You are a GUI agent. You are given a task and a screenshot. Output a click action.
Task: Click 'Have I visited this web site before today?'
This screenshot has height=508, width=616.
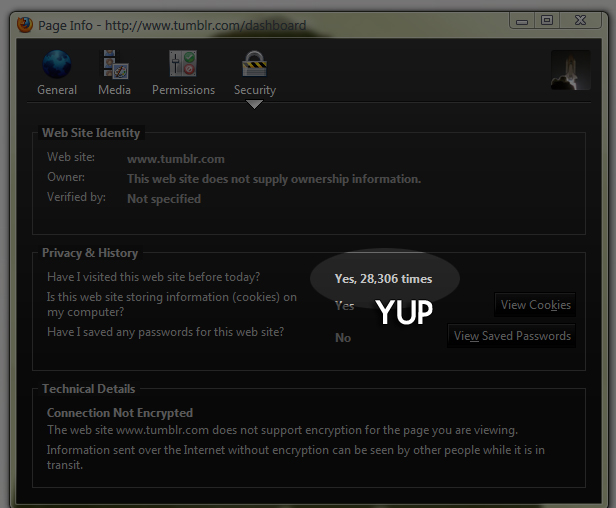(x=153, y=277)
